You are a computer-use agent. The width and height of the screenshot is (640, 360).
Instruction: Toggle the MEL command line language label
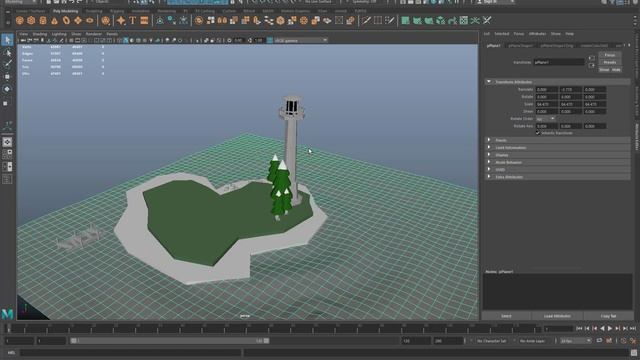11,353
